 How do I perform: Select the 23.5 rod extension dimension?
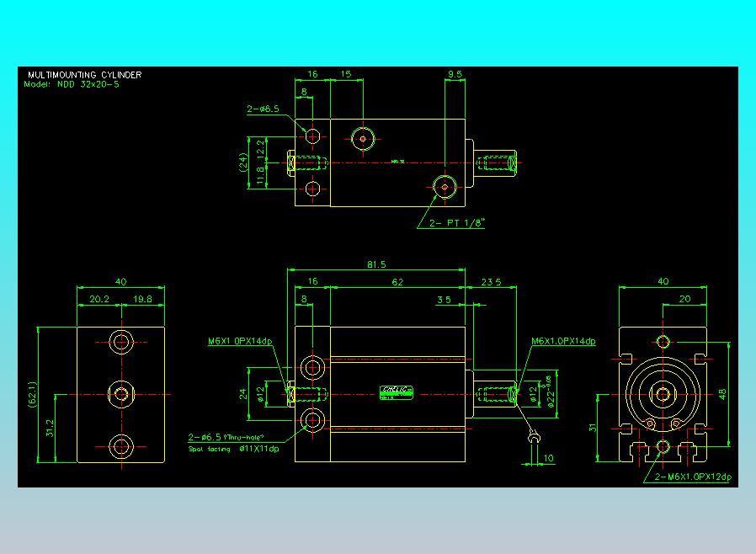tap(491, 281)
